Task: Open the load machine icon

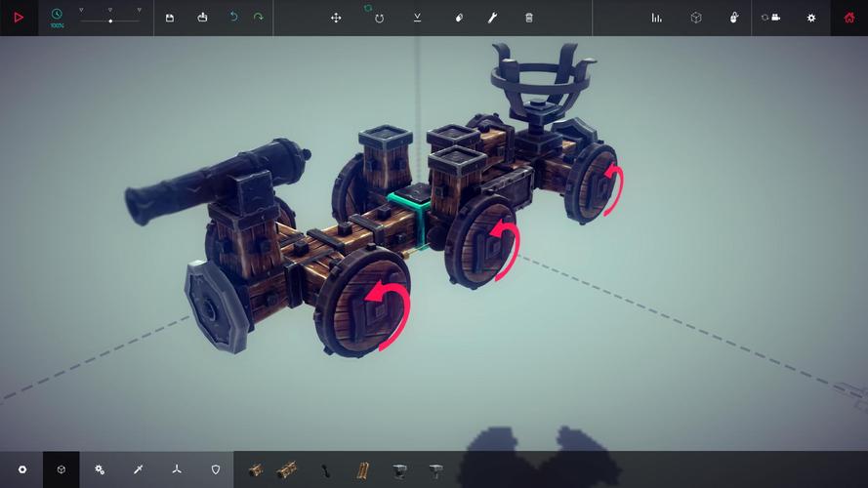Action: pyautogui.click(x=202, y=18)
